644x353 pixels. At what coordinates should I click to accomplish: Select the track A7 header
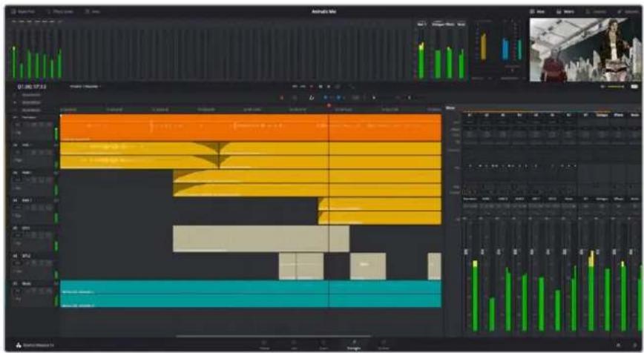[34, 294]
